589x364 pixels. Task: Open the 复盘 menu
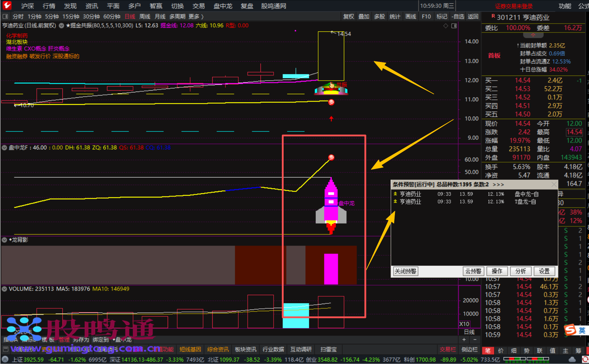[x=247, y=6]
